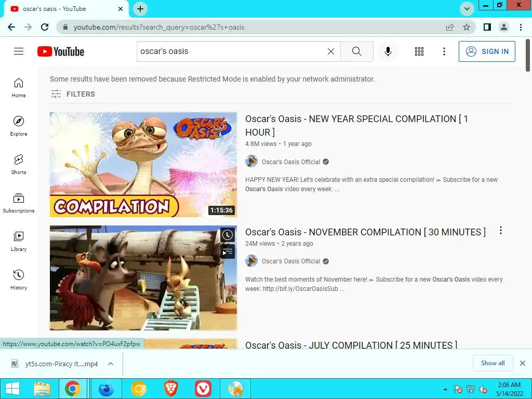Click channel avatar beside November video
Screen dimensions: 532x399
point(251,261)
